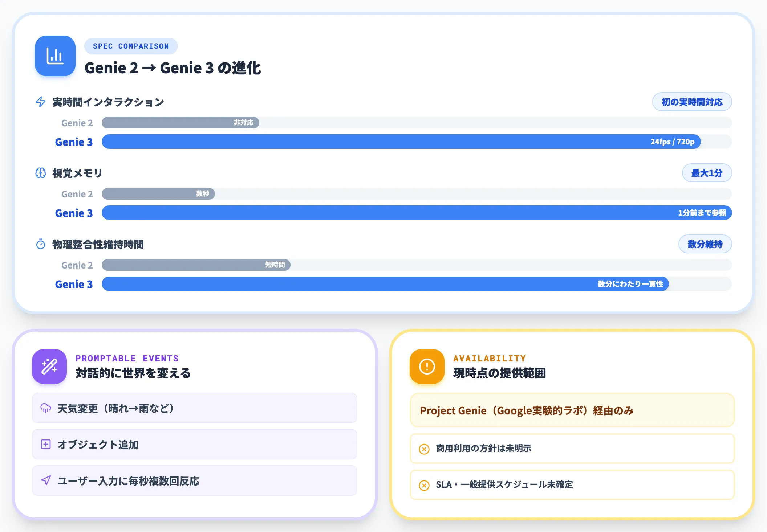The width and height of the screenshot is (767, 532).
Task: Click the lightning bolt icon beside 実時間インタラクション
Action: (x=41, y=102)
